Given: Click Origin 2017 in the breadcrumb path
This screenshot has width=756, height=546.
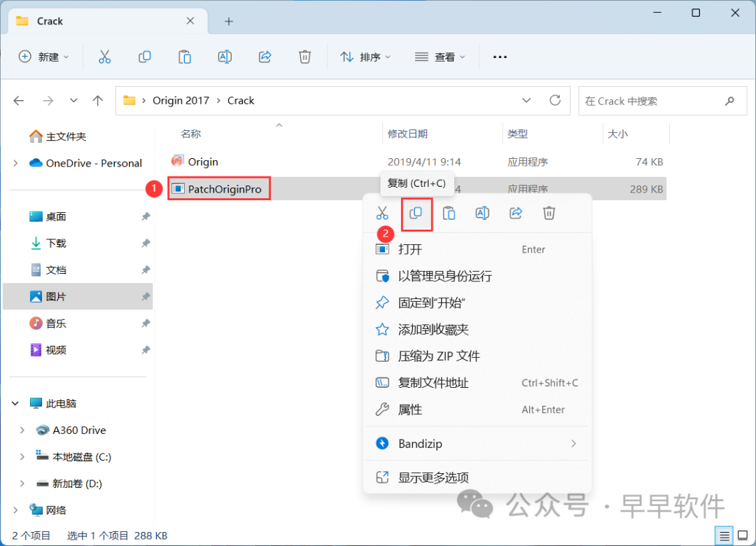Looking at the screenshot, I should point(181,101).
